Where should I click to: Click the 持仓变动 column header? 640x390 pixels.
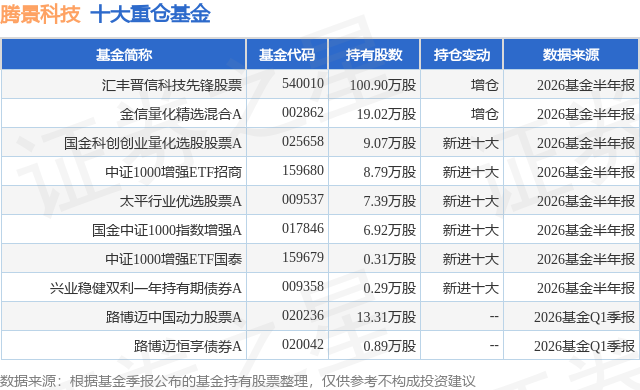462,55
